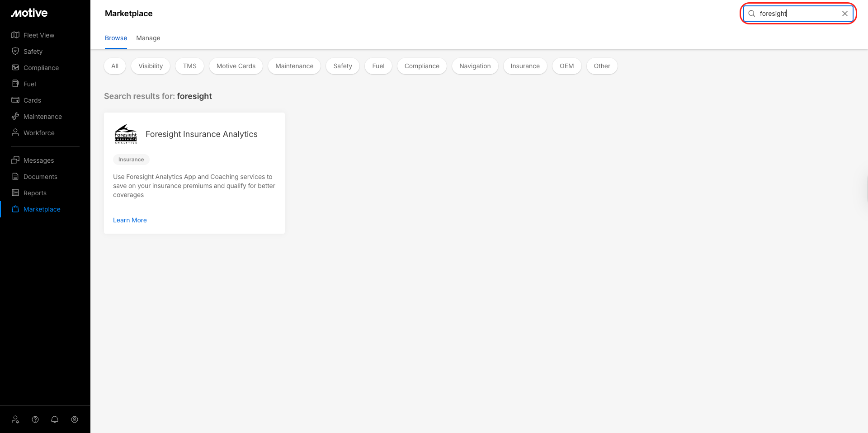The height and width of the screenshot is (433, 868).
Task: Open Fleet View map icon
Action: (15, 35)
